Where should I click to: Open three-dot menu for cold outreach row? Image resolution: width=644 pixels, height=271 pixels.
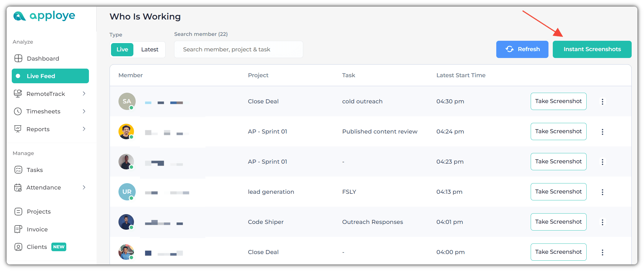[x=602, y=102]
